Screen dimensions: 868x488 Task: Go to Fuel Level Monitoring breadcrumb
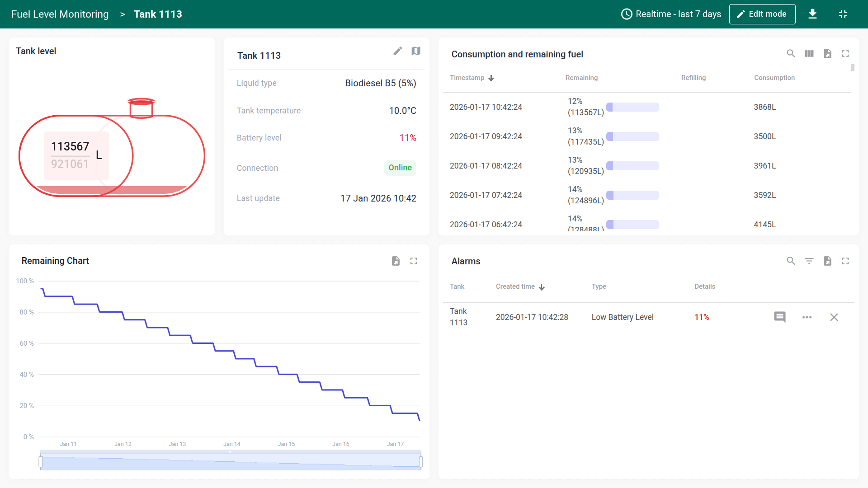(60, 14)
